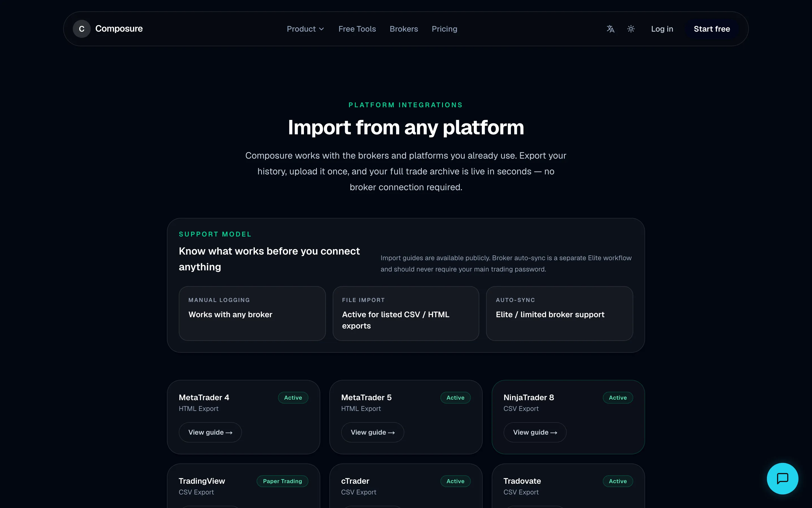The height and width of the screenshot is (508, 812).
Task: Expand the Product dropdown menu
Action: pos(305,29)
